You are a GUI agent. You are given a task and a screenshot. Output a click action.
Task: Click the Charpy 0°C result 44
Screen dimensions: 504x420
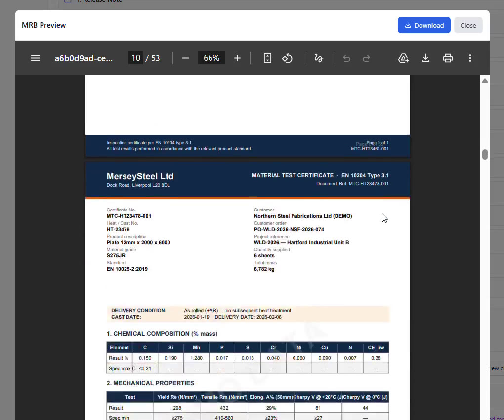point(365,408)
